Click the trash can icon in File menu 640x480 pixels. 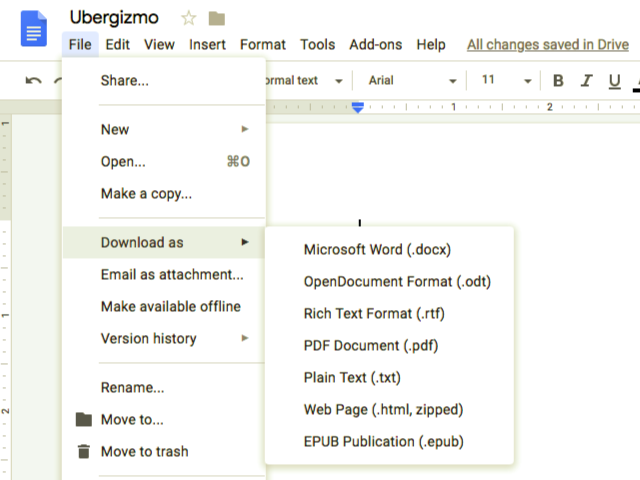click(x=84, y=451)
